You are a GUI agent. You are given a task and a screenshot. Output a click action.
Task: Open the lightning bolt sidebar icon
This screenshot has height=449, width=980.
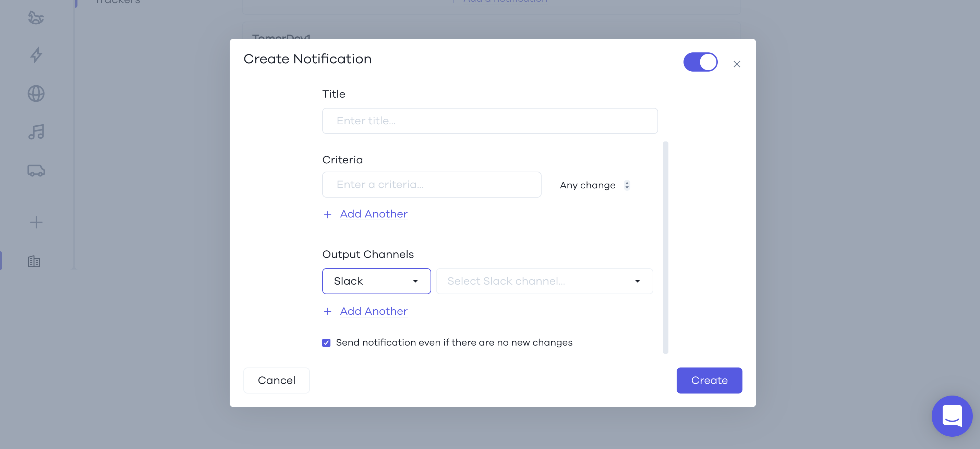click(x=36, y=55)
